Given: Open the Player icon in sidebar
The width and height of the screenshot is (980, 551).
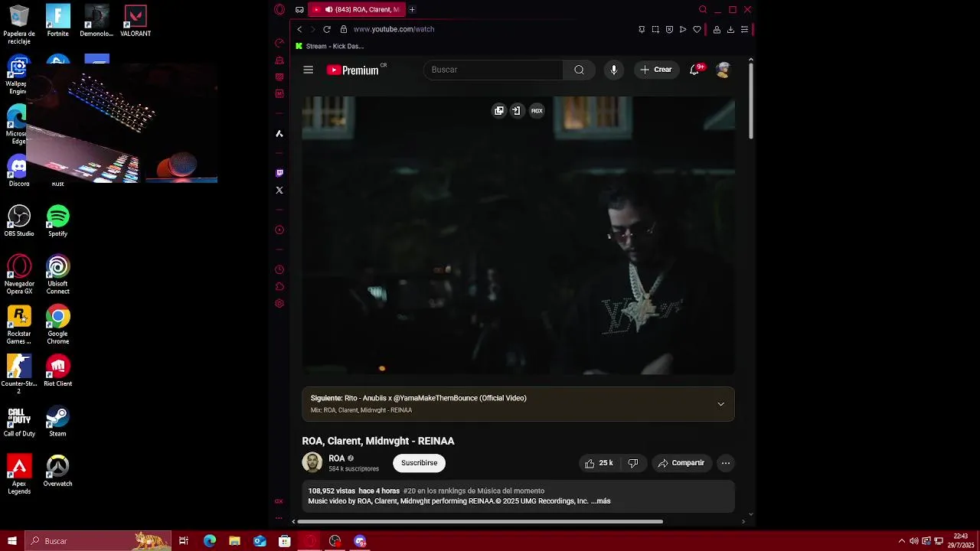Looking at the screenshot, I should (x=279, y=230).
